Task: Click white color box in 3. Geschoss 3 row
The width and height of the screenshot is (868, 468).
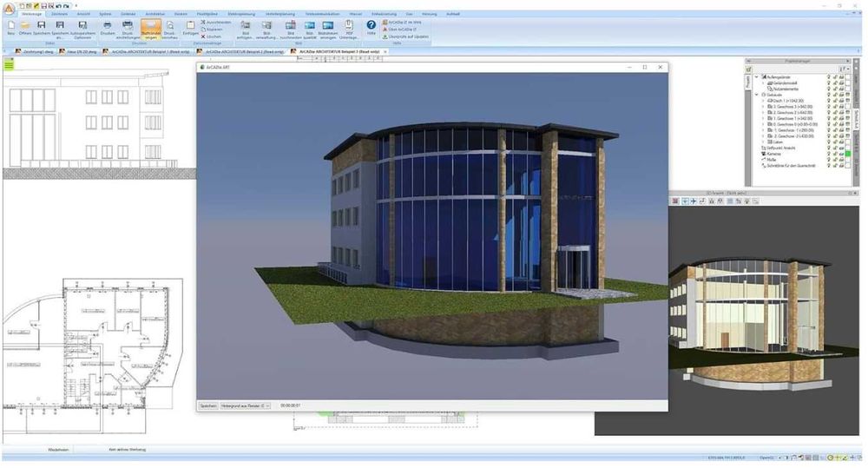Action: [847, 106]
